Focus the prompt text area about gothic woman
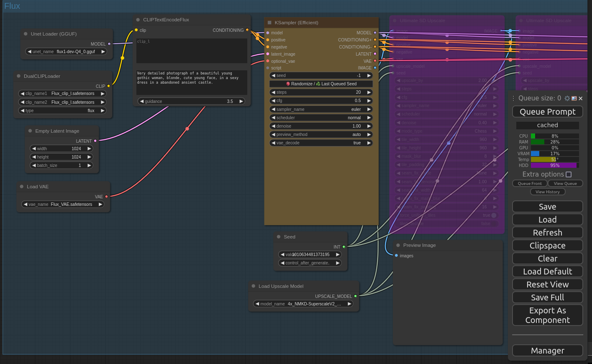592x364 pixels. (x=192, y=82)
